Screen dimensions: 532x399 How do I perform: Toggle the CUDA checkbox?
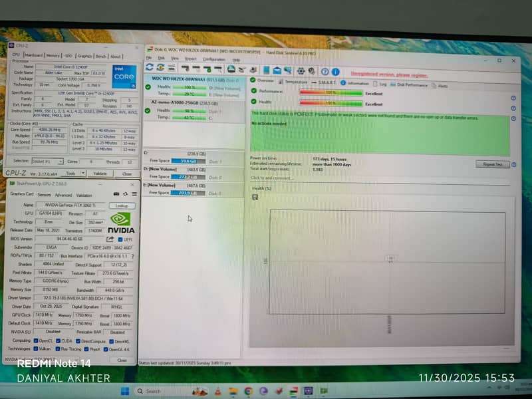coord(59,340)
